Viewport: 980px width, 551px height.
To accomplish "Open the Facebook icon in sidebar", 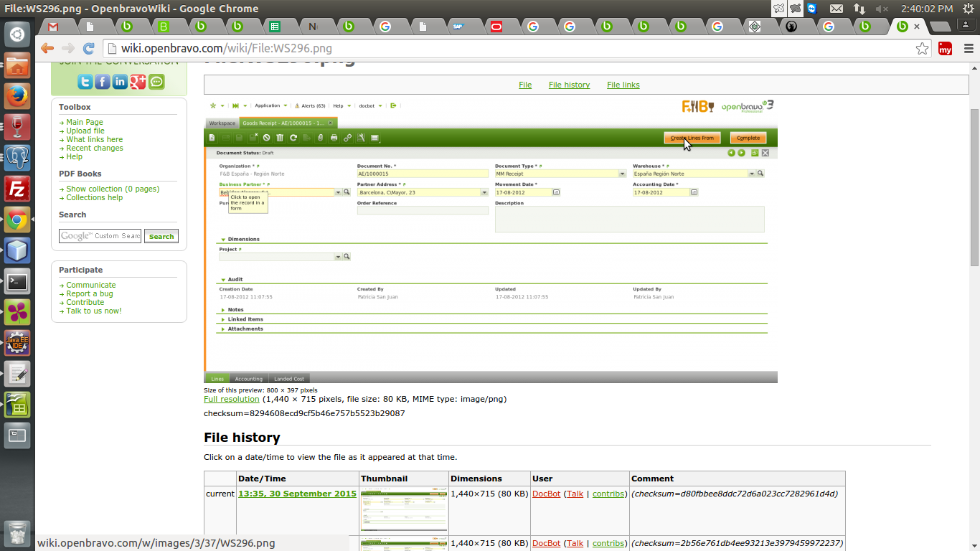I will pos(103,82).
